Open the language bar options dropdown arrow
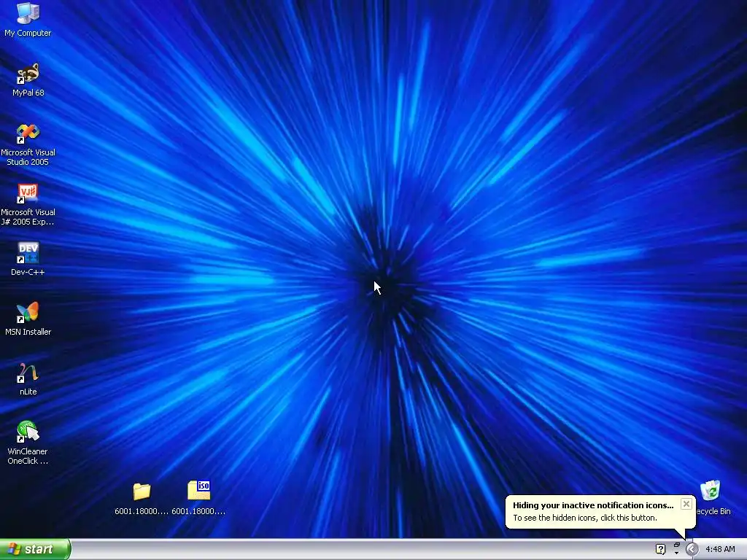 coord(676,553)
